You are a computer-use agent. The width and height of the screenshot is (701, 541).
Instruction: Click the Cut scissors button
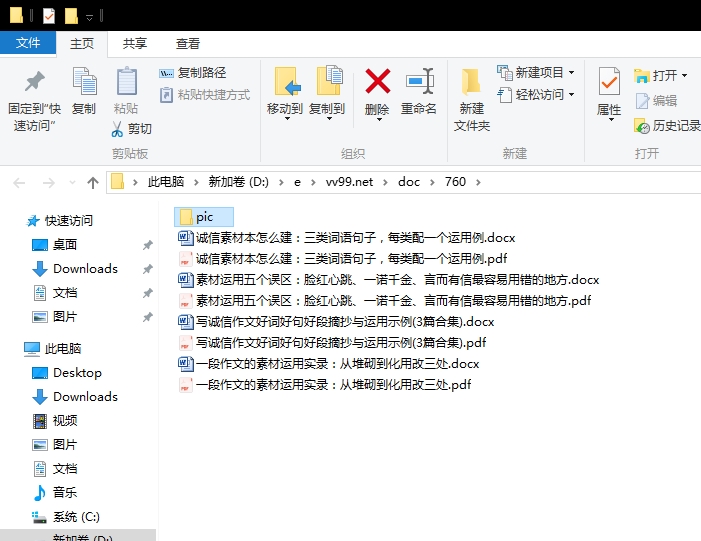click(x=131, y=129)
